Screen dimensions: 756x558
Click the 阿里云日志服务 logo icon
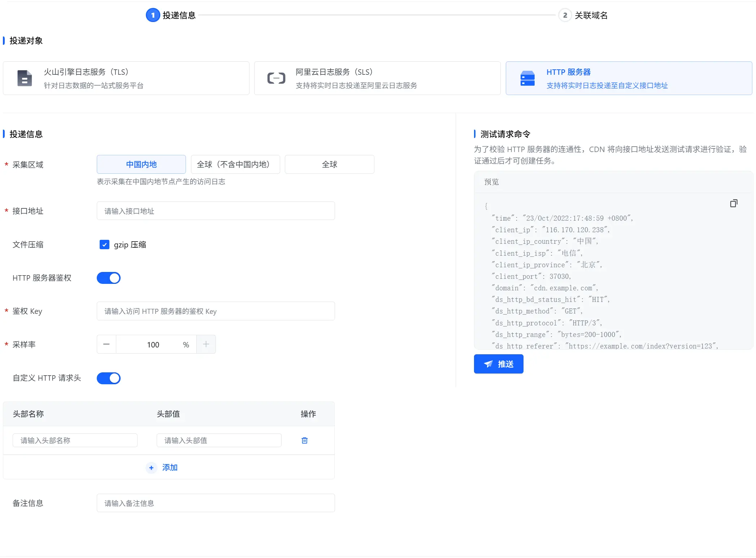coord(276,78)
